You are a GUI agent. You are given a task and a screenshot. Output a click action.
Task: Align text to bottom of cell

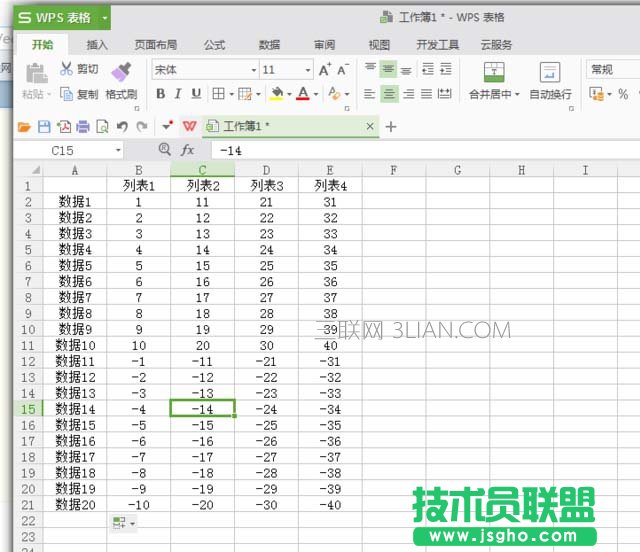pyautogui.click(x=406, y=71)
